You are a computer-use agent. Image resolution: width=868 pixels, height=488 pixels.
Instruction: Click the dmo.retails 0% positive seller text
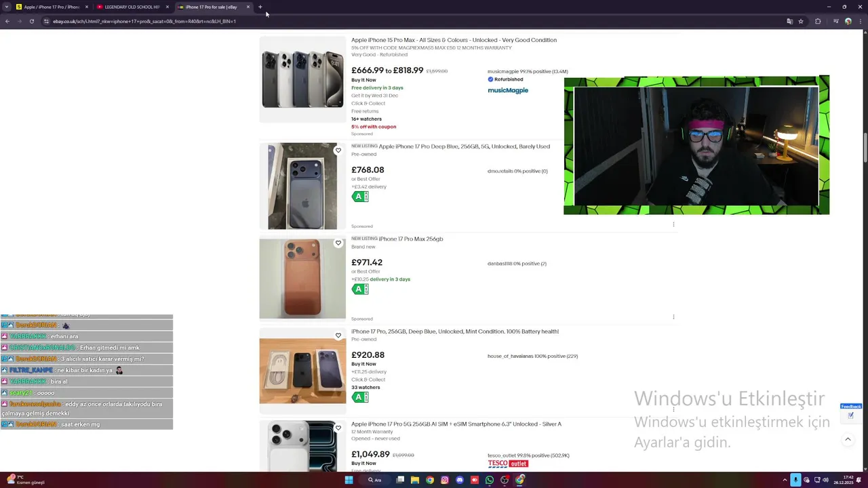[x=517, y=171]
